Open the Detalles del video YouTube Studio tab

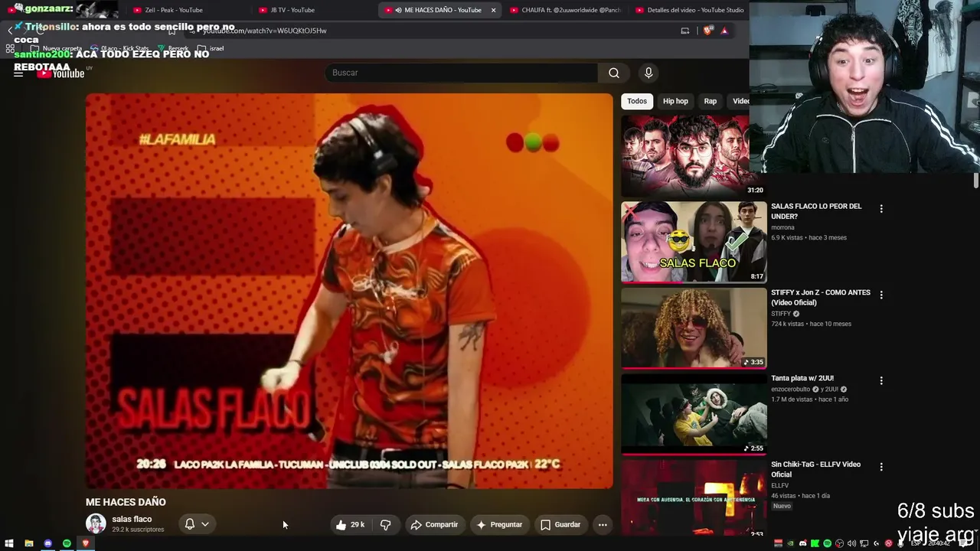689,10
